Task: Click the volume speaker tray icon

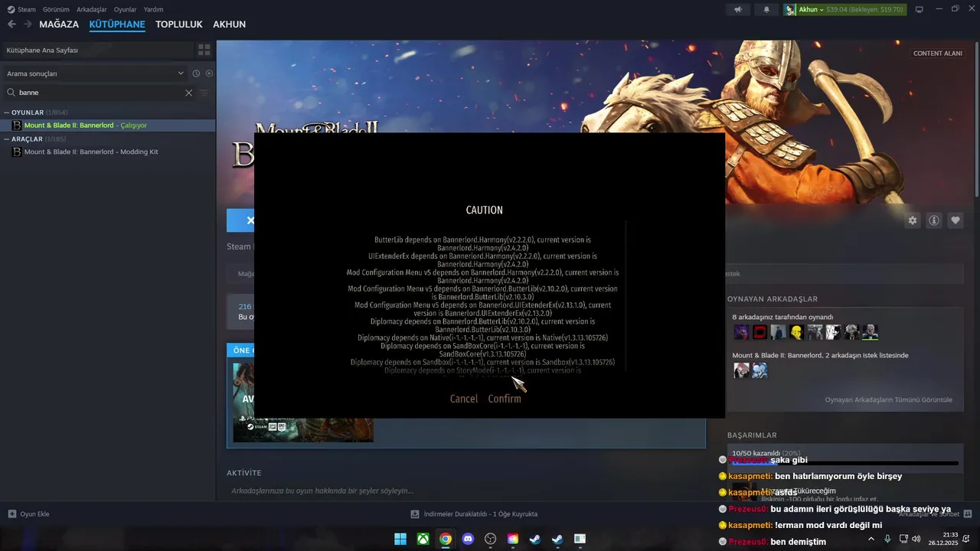Action: click(916, 539)
